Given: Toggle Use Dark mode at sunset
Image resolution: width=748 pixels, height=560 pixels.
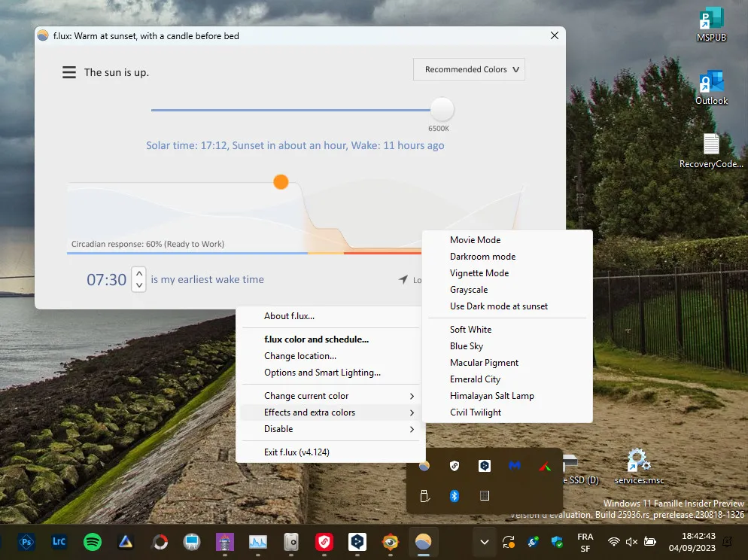Looking at the screenshot, I should [x=507, y=306].
